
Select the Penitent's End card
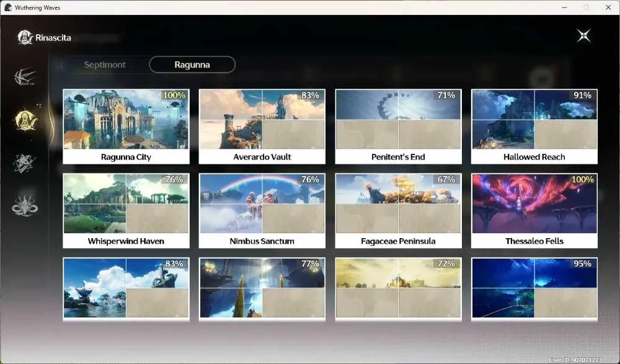[x=398, y=127]
